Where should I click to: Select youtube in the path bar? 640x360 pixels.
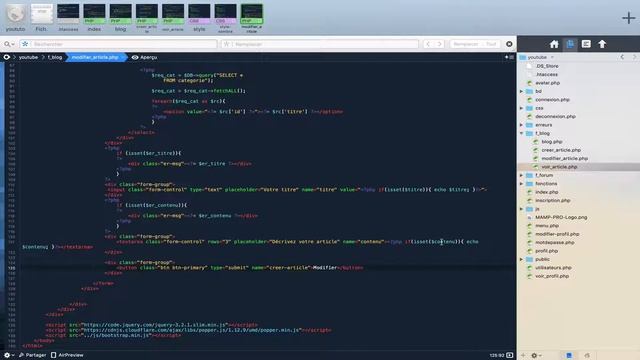point(28,58)
